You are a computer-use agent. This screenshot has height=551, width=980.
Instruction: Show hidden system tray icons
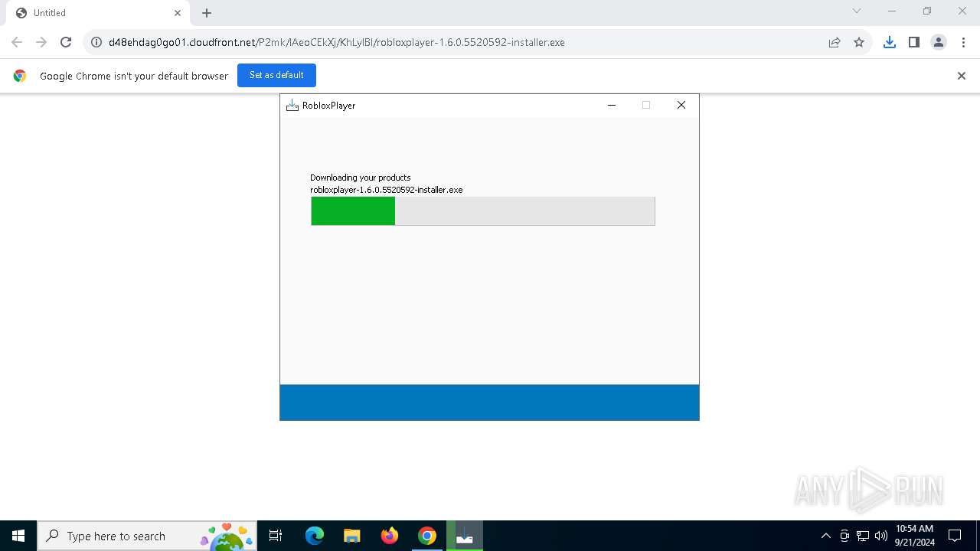click(x=825, y=536)
